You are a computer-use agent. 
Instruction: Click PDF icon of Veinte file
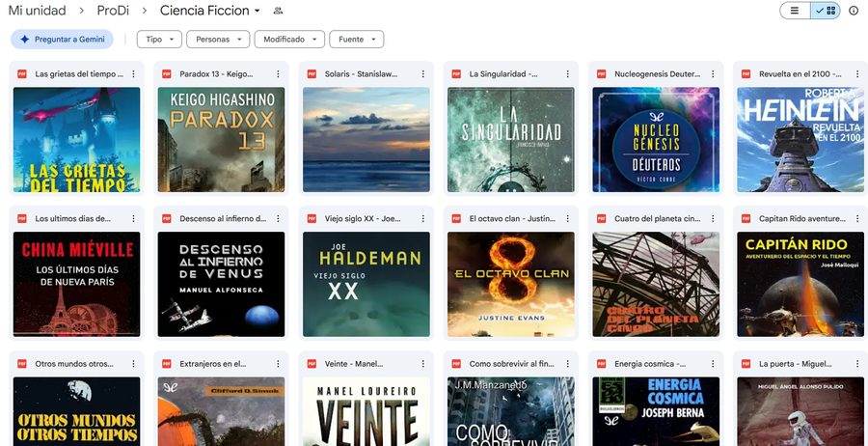click(312, 364)
